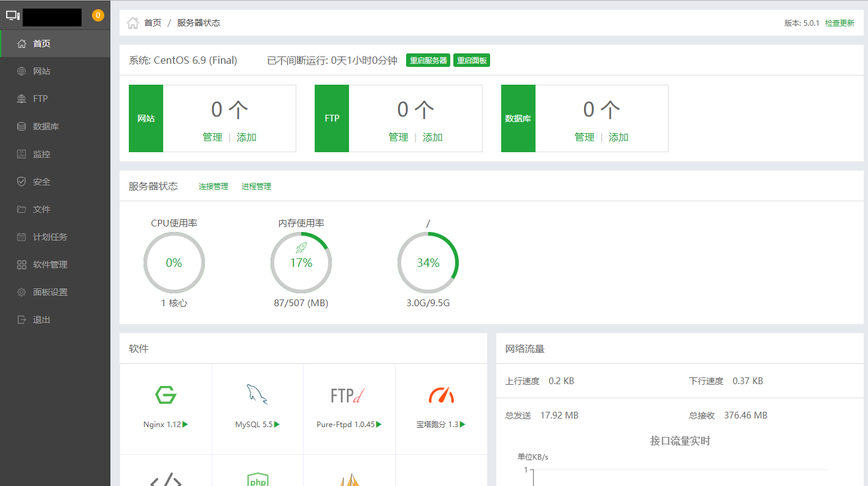Click 添加 under the FTP card
This screenshot has width=868, height=486.
(x=432, y=137)
